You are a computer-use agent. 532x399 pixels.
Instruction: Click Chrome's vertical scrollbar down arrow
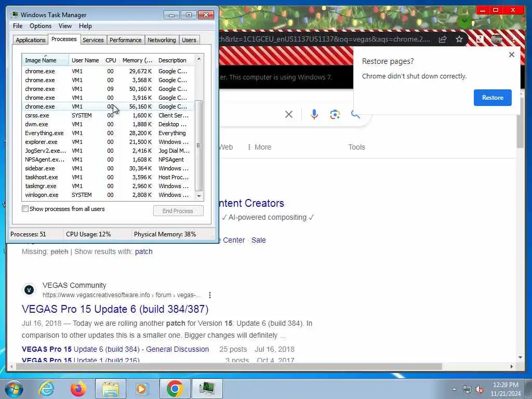[x=520, y=357]
